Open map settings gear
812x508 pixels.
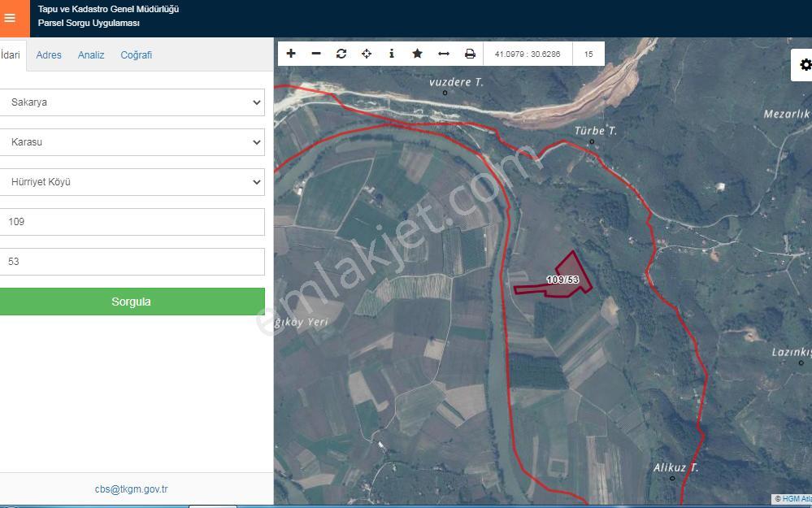pos(804,65)
